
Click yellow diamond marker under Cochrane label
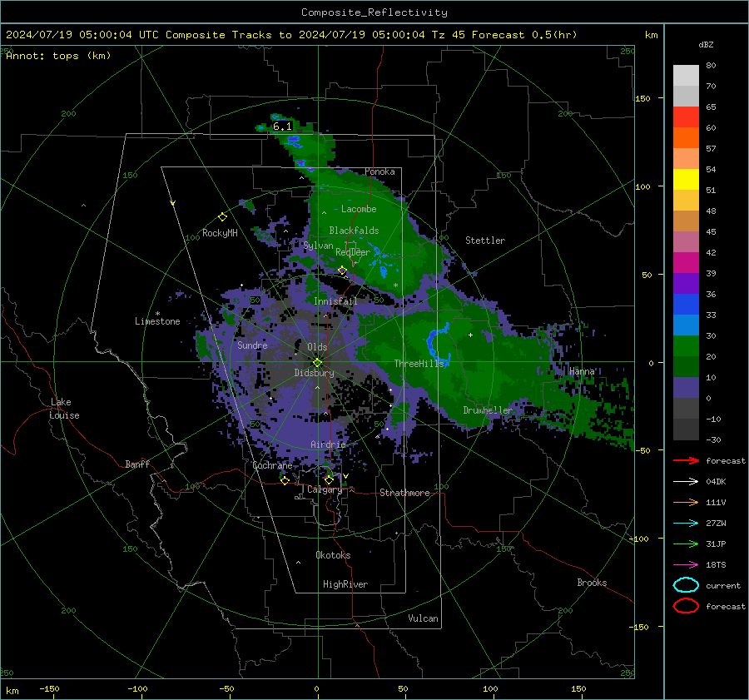[x=285, y=481]
